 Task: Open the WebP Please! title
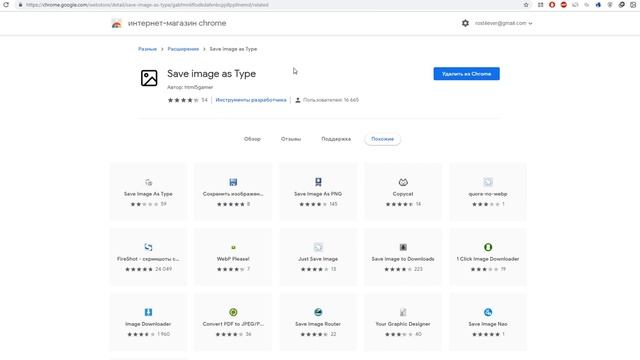tap(233, 259)
